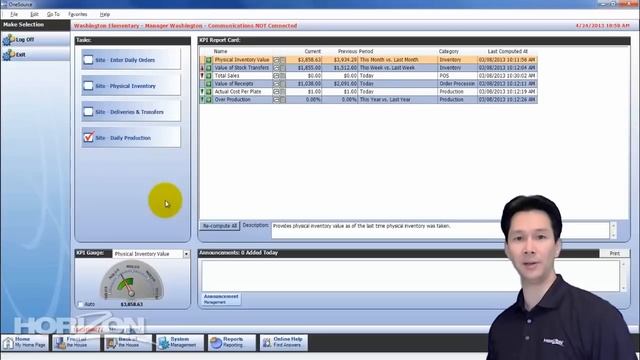Viewport: 640px width, 360px height.
Task: Click the Re-compute All button
Action: pos(220,226)
